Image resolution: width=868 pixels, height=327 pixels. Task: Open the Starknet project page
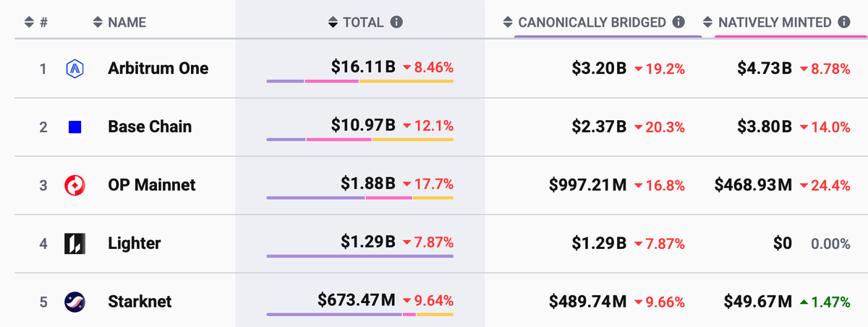pyautogui.click(x=140, y=302)
